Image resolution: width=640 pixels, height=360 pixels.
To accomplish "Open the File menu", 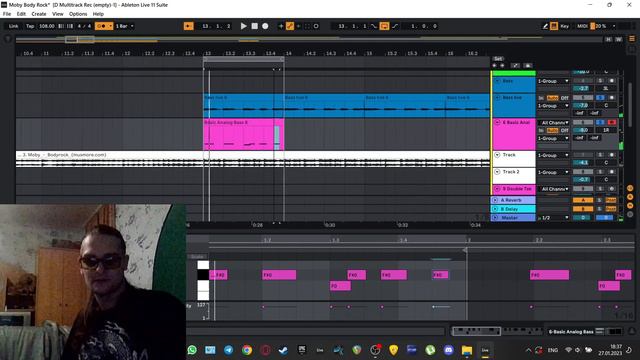I will pyautogui.click(x=7, y=14).
